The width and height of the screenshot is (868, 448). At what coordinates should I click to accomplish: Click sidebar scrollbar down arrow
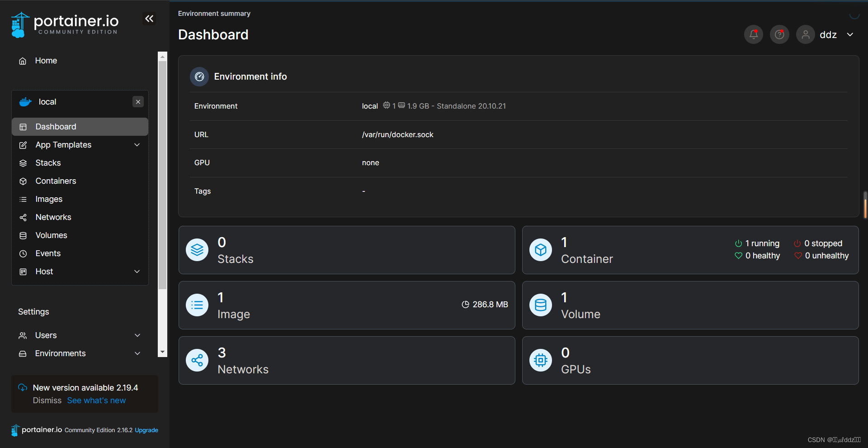162,352
